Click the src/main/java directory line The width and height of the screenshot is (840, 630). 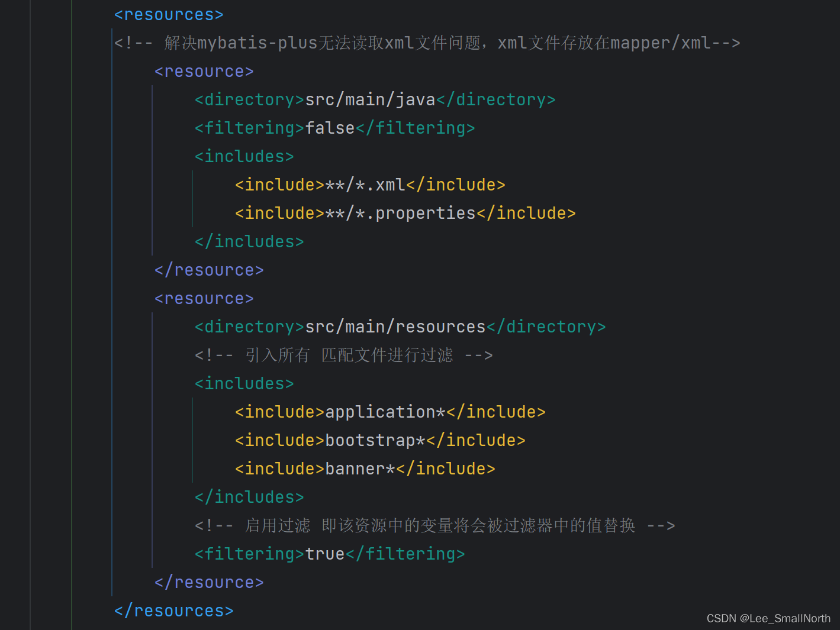(375, 100)
